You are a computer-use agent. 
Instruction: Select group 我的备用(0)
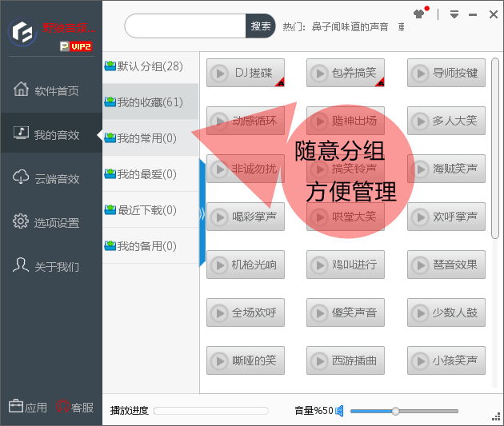pyautogui.click(x=150, y=246)
